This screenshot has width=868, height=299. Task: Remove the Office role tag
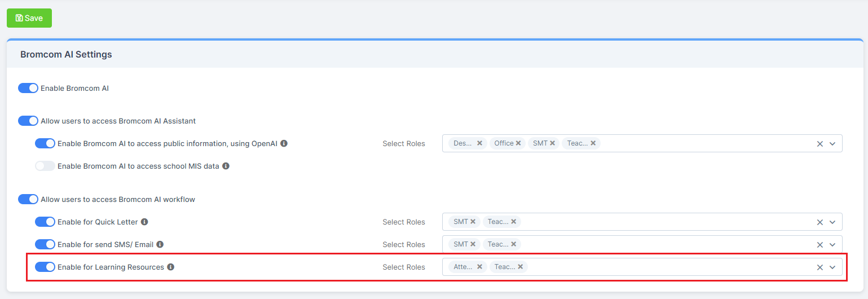pos(518,143)
